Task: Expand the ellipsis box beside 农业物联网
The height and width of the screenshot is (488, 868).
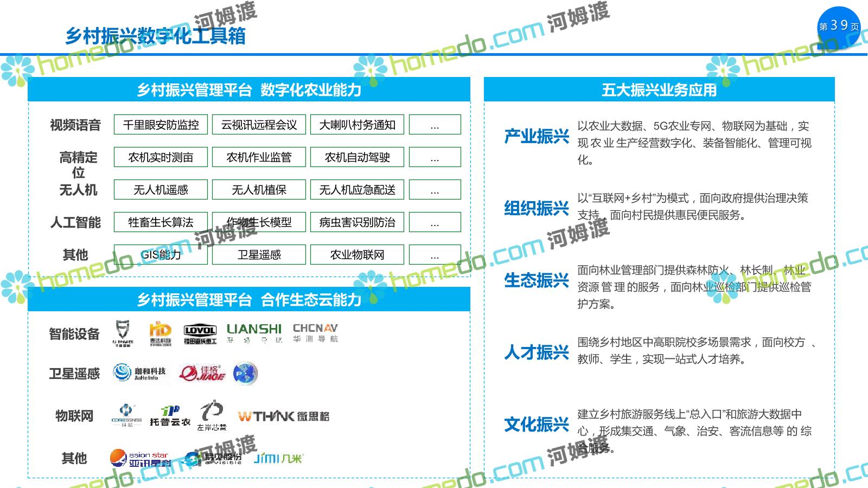Action: tap(435, 255)
